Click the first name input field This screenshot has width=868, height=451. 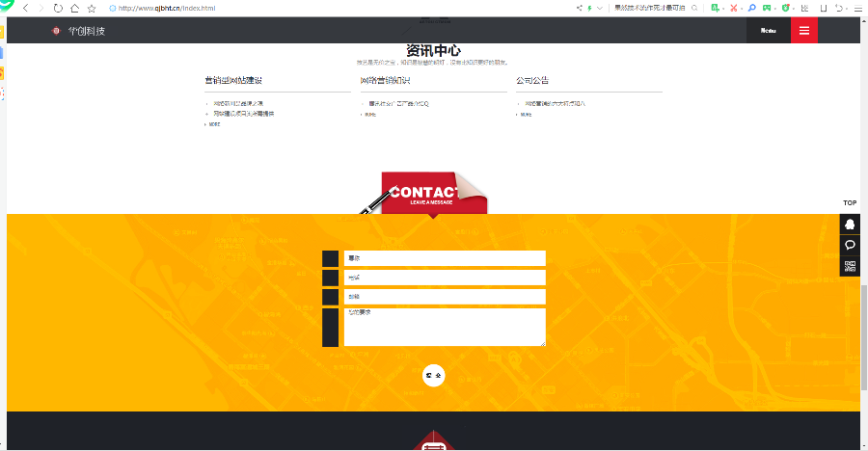pyautogui.click(x=444, y=258)
